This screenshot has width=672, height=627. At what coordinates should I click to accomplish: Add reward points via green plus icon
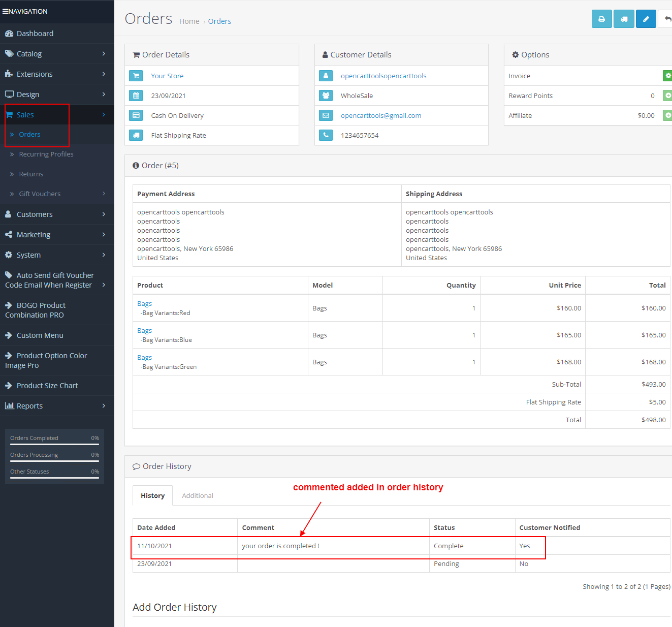[667, 95]
